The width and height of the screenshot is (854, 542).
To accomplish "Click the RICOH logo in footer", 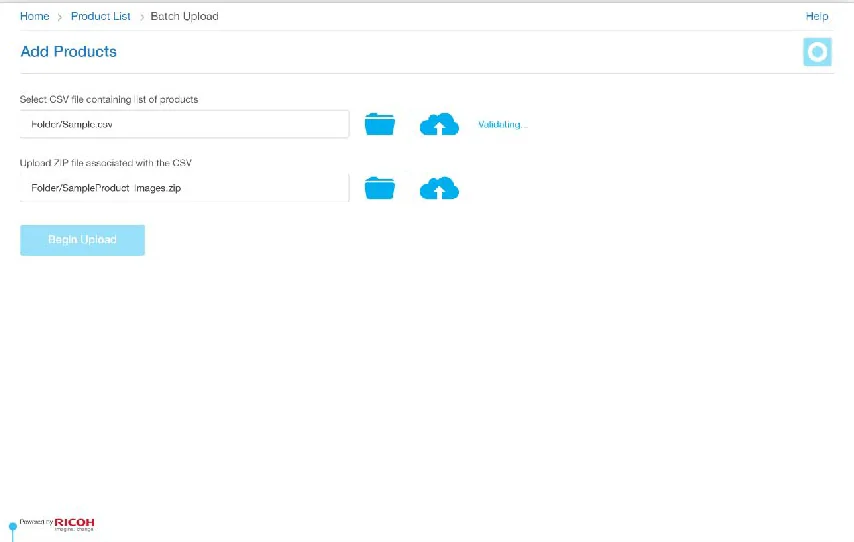I will pyautogui.click(x=74, y=524).
